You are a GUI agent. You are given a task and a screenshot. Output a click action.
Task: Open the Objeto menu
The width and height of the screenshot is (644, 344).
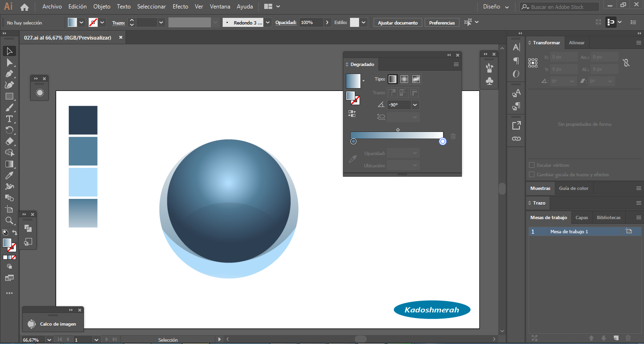click(102, 7)
